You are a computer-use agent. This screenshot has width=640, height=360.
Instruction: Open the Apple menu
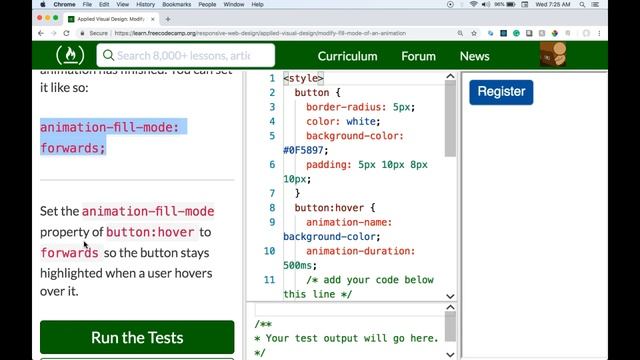point(43,4)
